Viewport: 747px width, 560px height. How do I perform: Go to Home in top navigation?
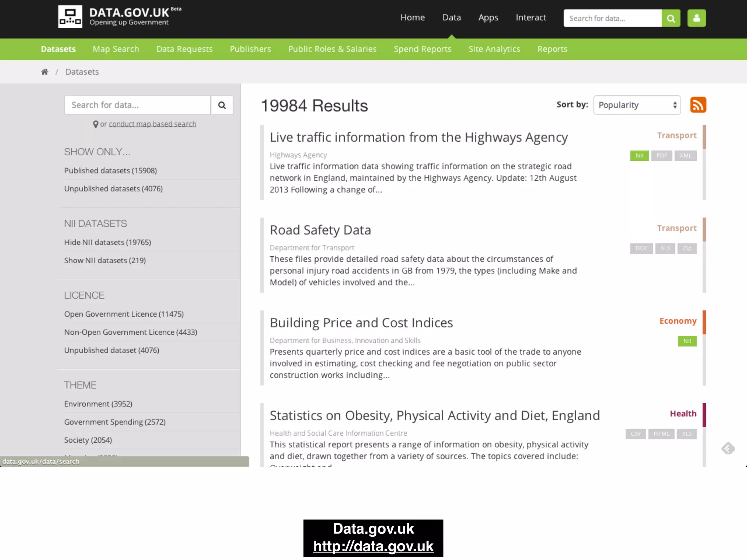[x=413, y=17]
